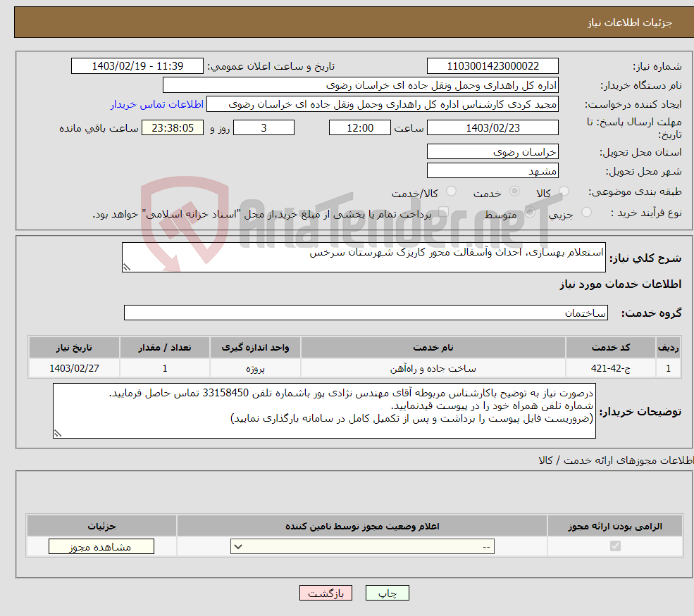Viewport: 694px width, 616px height.
Task: Click the need date cell 1403/02/27
Action: coord(75,368)
